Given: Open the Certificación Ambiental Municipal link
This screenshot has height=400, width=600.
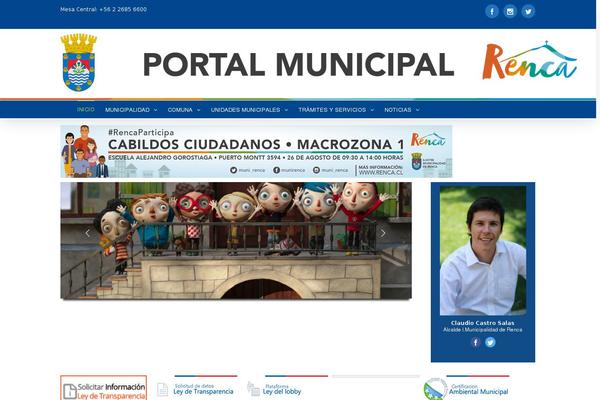Looking at the screenshot, I should (478, 389).
